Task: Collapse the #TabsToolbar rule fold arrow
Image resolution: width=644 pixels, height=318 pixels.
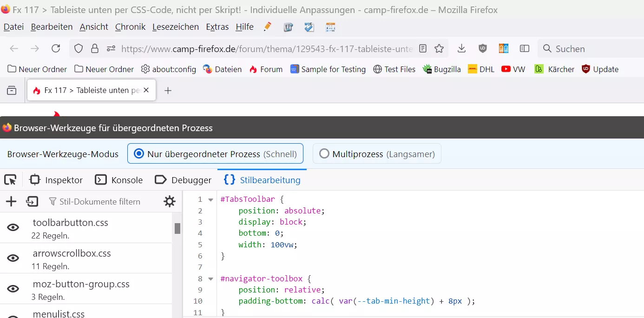Action: pos(210,200)
